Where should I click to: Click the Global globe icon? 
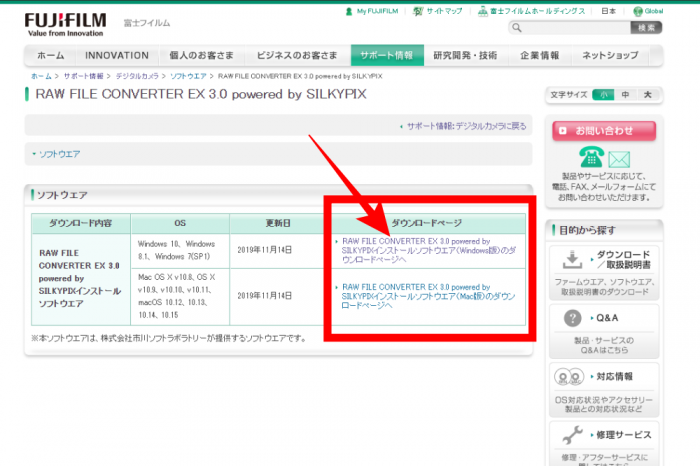point(638,11)
